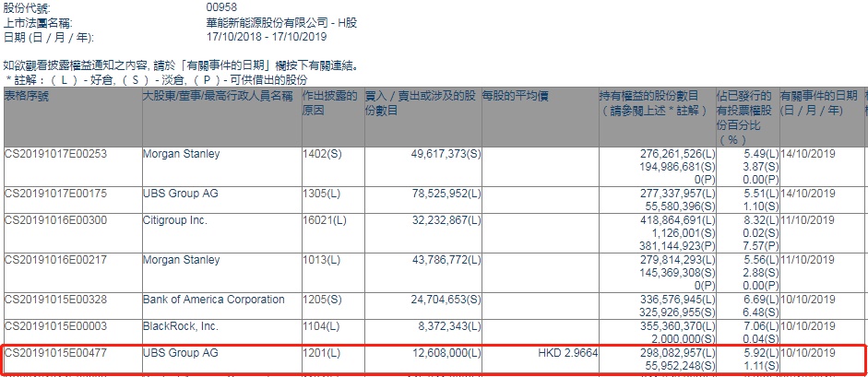Select Citigroup Inc. shareholder name
Image resolution: width=868 pixels, height=377 pixels.
click(x=175, y=220)
